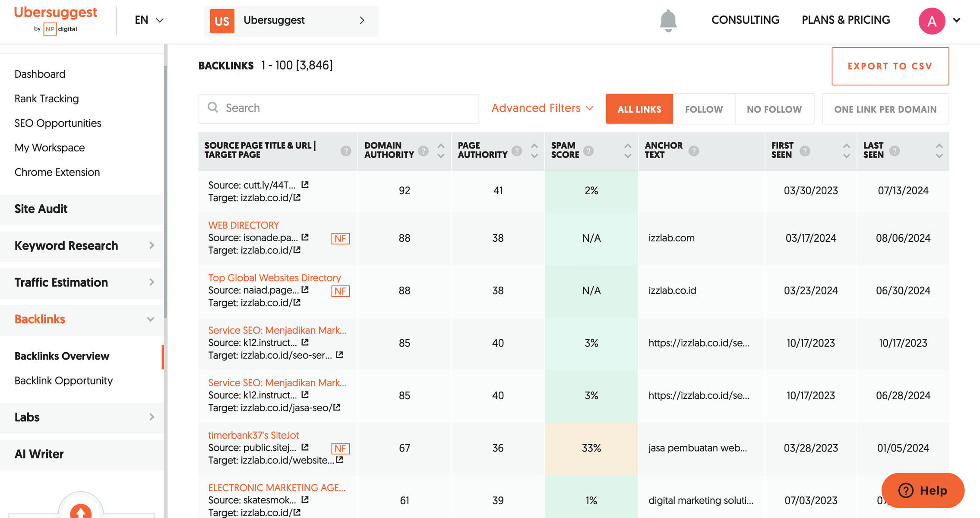This screenshot has height=518, width=980.
Task: Expand Traffic Estimation menu
Action: point(82,282)
